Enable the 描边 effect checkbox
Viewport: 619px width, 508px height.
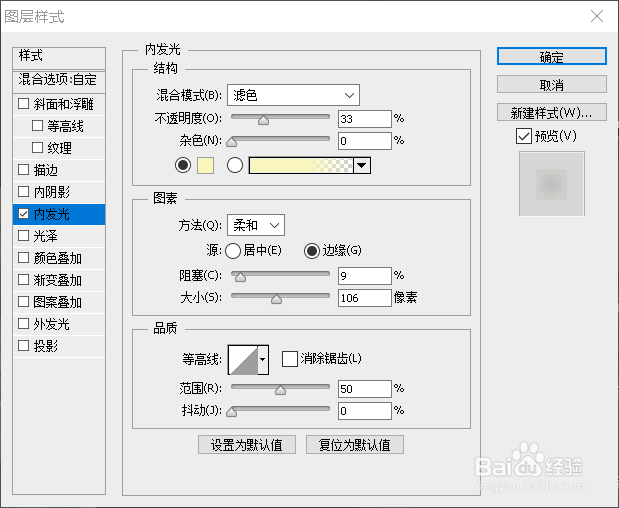24,170
